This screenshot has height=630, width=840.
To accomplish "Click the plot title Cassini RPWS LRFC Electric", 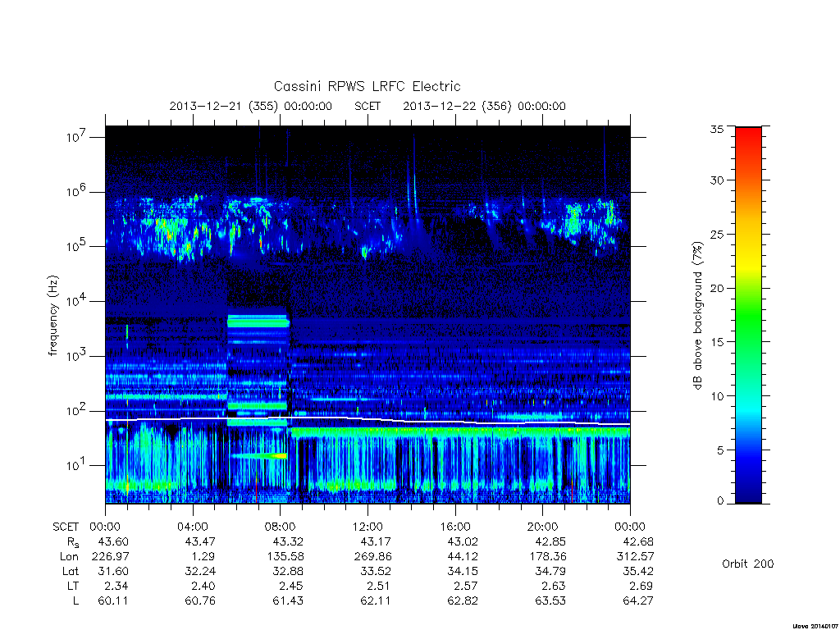I will [367, 86].
